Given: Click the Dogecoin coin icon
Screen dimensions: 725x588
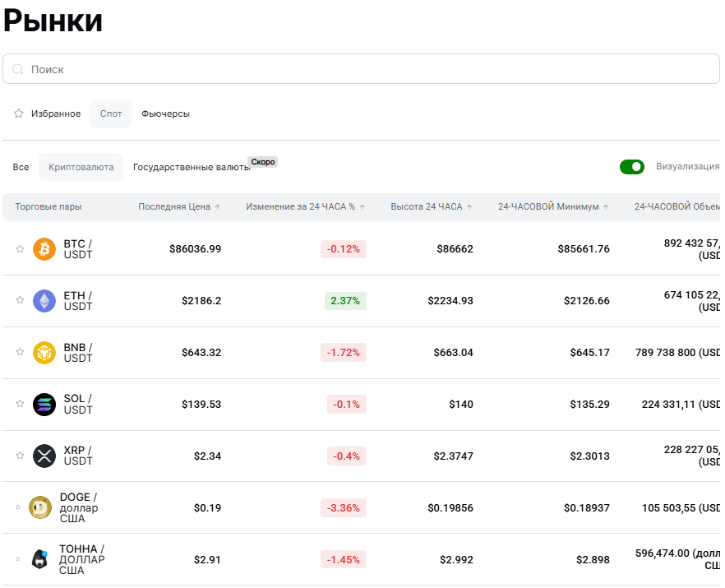Looking at the screenshot, I should click(x=40, y=507).
